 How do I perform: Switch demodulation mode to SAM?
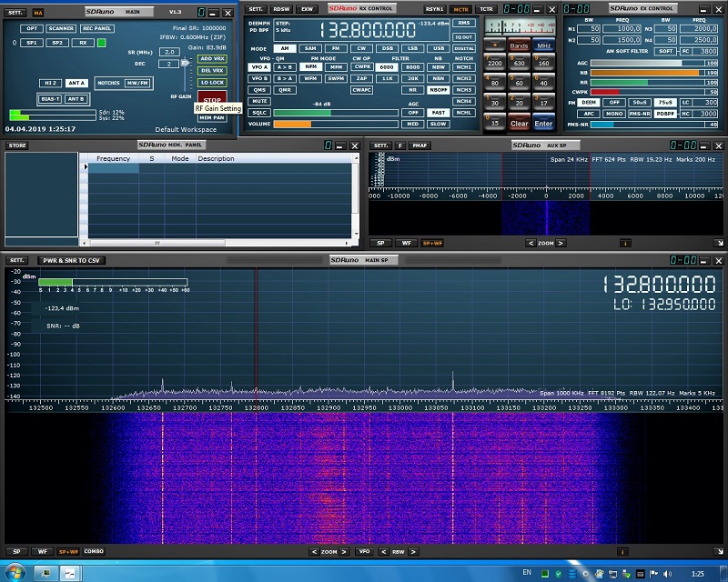pos(310,48)
